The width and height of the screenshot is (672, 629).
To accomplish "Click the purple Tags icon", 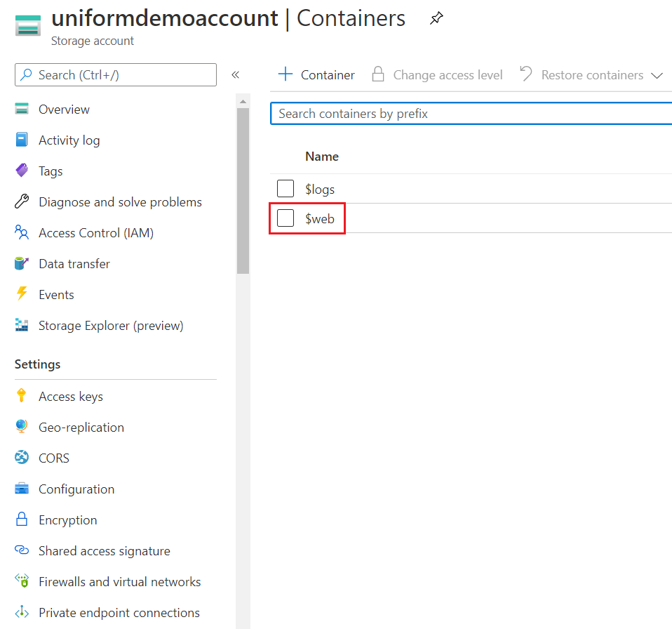I will (22, 171).
